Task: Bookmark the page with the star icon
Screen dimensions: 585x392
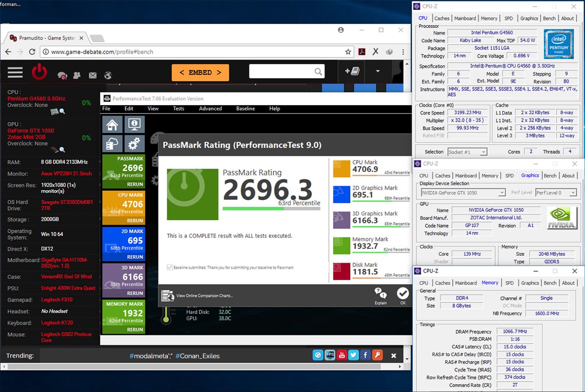Action: point(348,52)
